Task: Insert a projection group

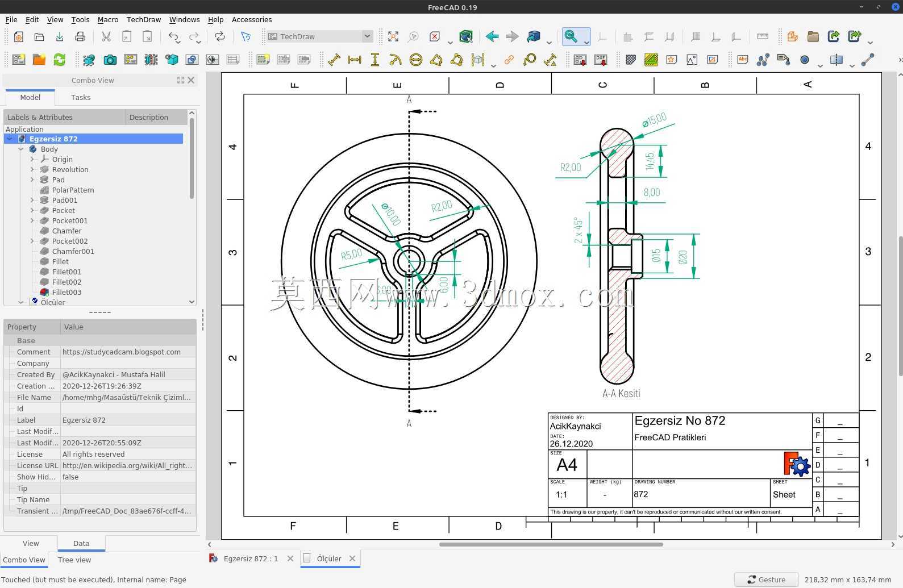Action: coord(131,60)
